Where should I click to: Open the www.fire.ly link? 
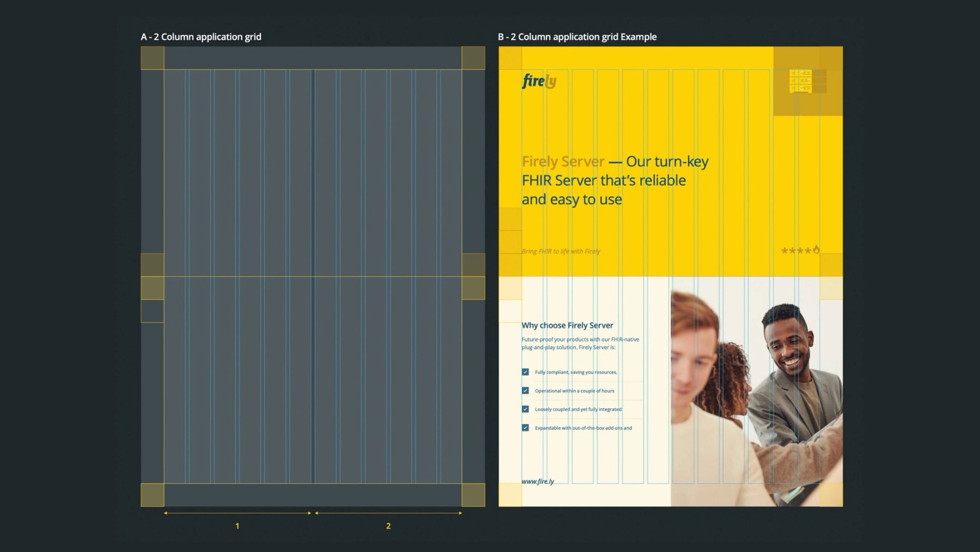[x=538, y=481]
